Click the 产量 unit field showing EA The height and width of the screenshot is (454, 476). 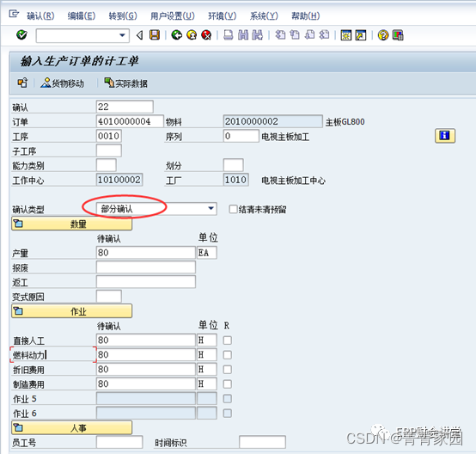[x=207, y=253]
